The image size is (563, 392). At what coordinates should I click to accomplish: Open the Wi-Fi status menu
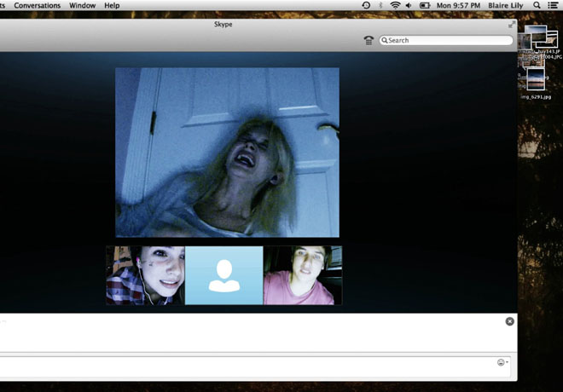click(x=395, y=6)
